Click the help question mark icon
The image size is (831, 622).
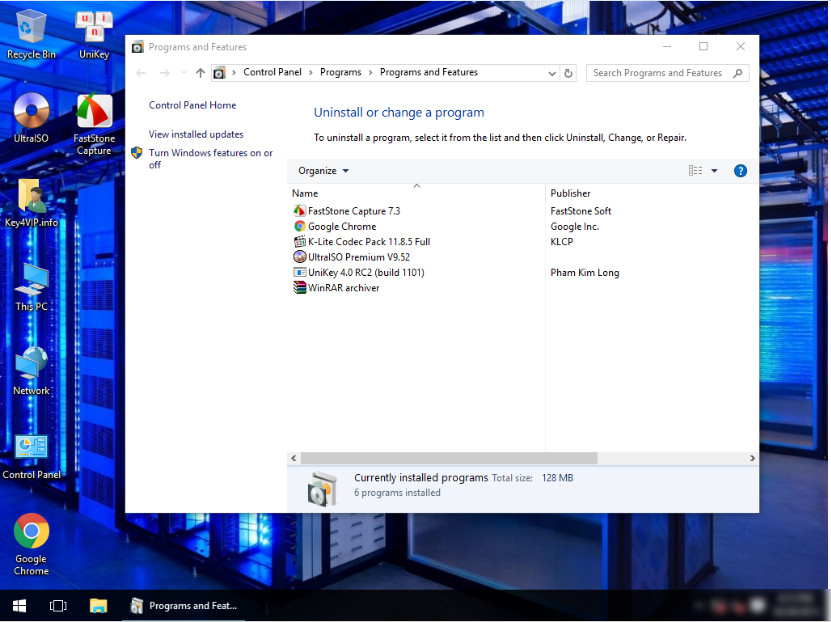click(x=740, y=171)
